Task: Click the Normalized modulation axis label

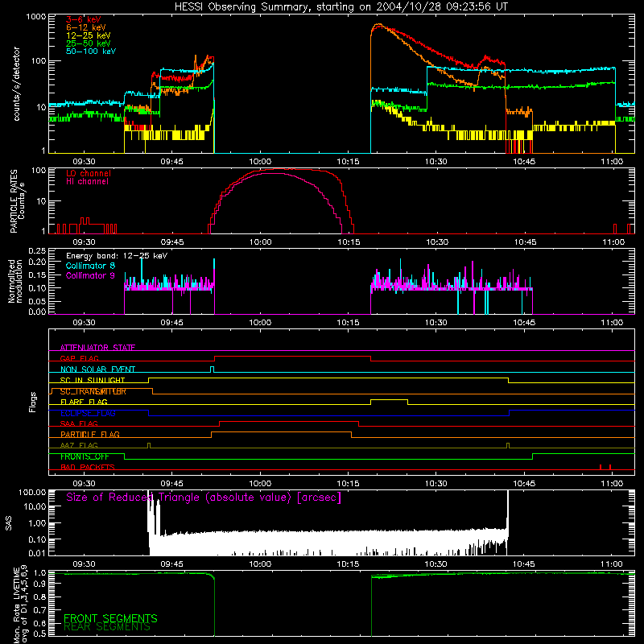Action: 15,281
